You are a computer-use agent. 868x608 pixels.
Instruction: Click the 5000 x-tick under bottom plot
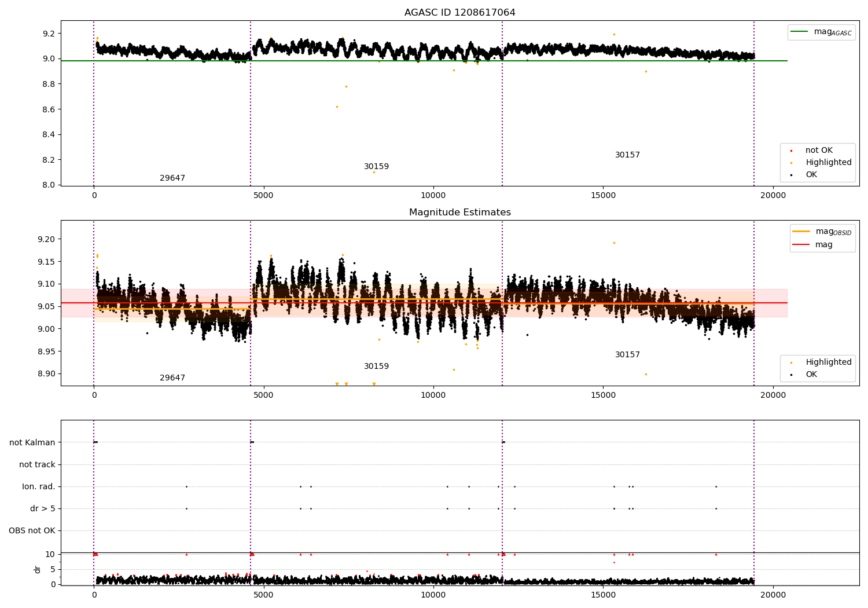(264, 595)
